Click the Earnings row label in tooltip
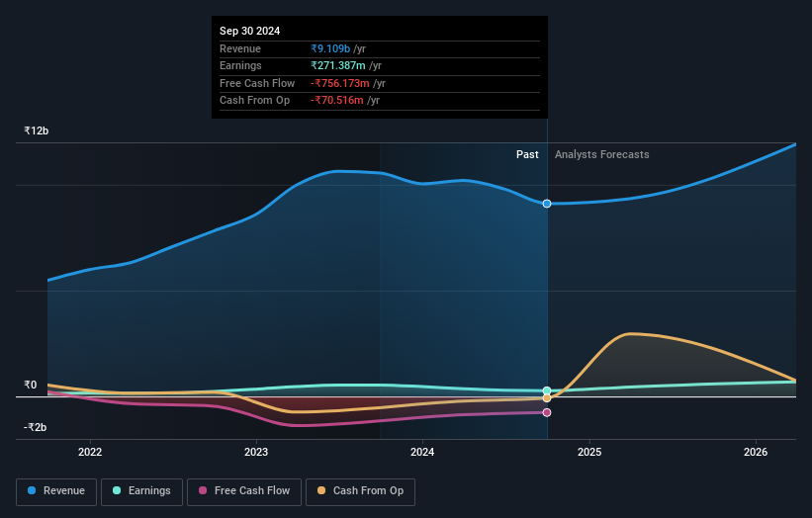The image size is (812, 518). pyautogui.click(x=240, y=65)
